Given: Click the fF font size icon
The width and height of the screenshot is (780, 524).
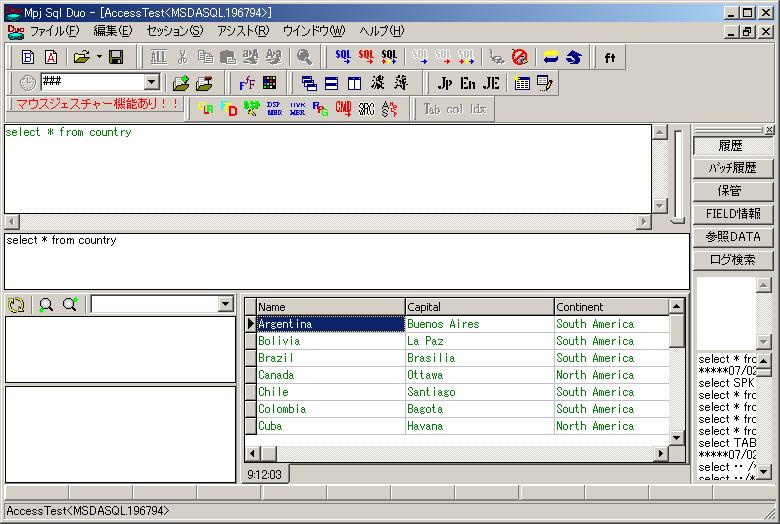Looking at the screenshot, I should point(247,83).
